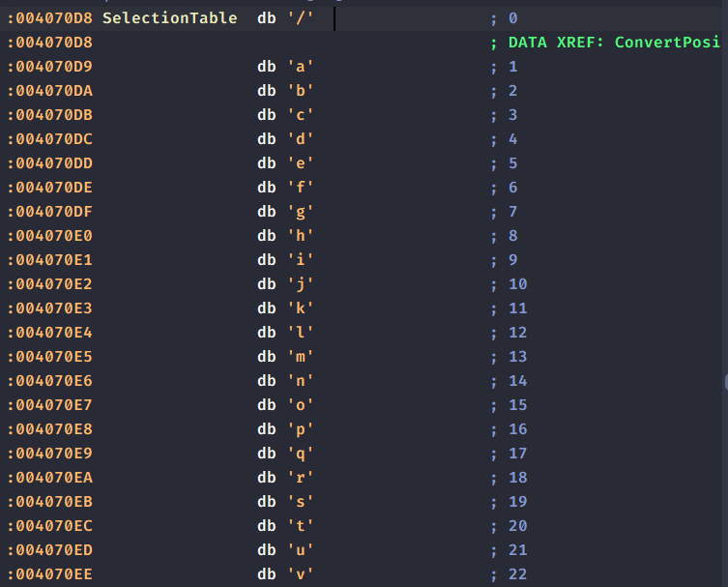Grab the scrollbar handle on right edge
This screenshot has width=728, height=587.
pyautogui.click(x=725, y=382)
